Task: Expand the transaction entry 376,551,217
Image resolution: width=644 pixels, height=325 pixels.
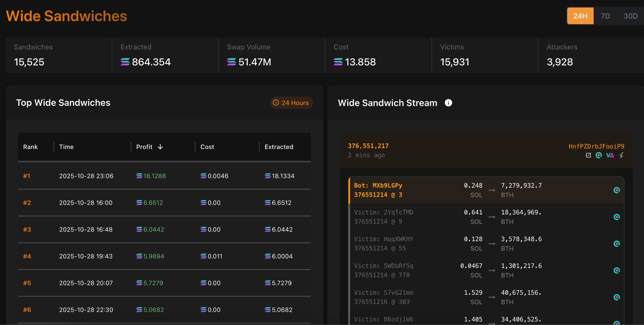Action: tap(368, 145)
